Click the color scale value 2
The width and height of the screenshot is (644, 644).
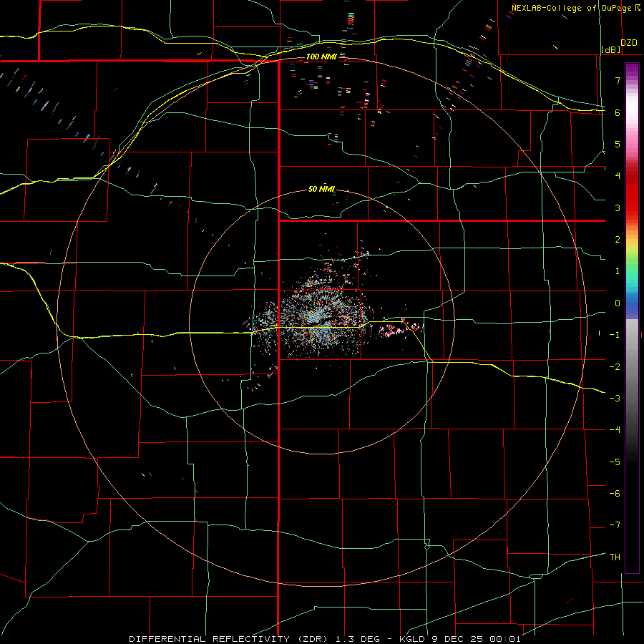[x=618, y=240]
